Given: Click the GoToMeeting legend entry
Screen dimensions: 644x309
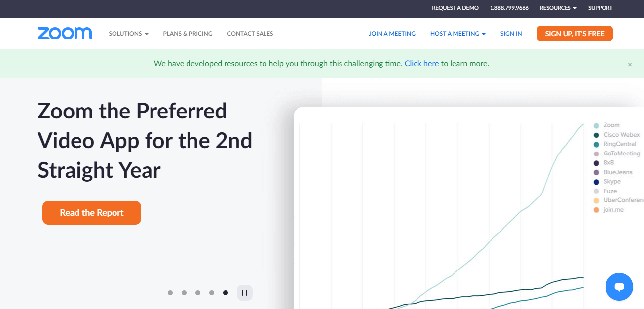Looking at the screenshot, I should pyautogui.click(x=617, y=154).
